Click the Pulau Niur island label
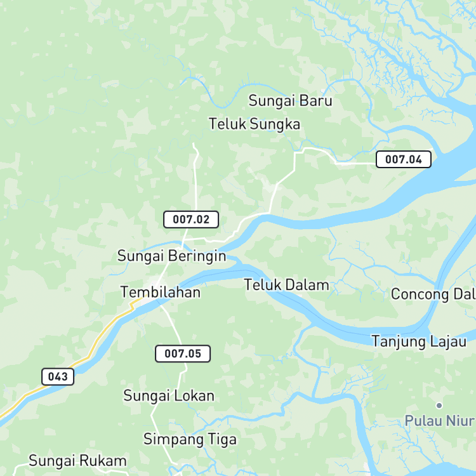Screen dimensions: 476x476 tap(440, 421)
